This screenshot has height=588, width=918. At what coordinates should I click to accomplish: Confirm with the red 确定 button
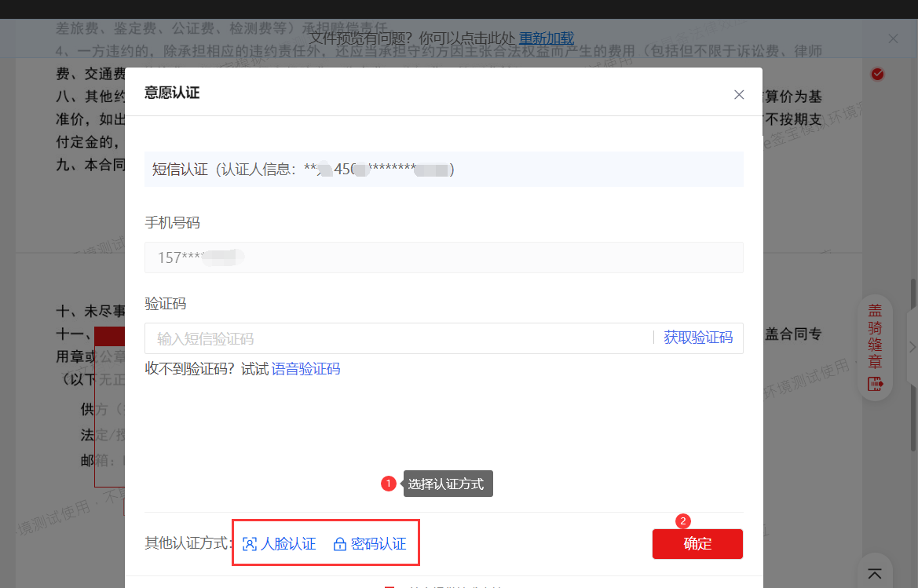click(x=697, y=544)
